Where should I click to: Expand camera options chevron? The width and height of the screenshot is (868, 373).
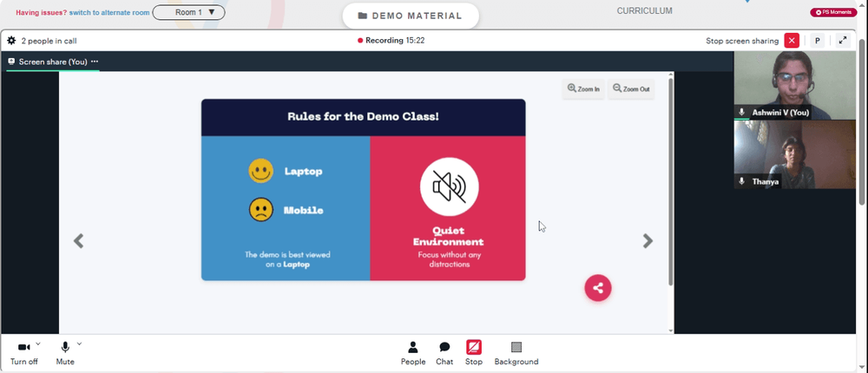(38, 344)
